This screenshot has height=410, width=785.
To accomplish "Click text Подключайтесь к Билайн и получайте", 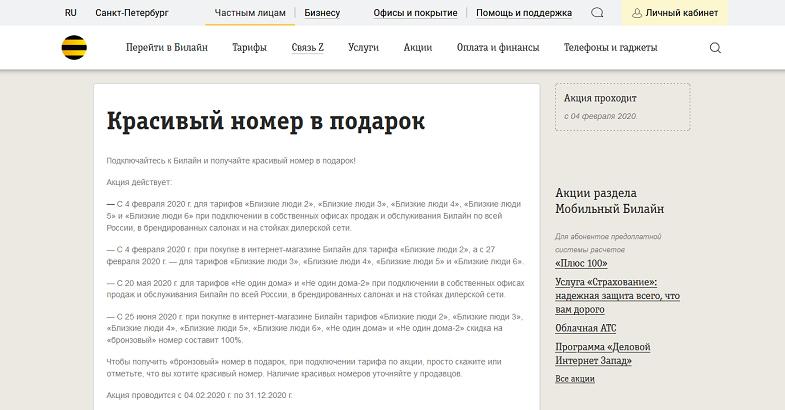I will [231, 161].
